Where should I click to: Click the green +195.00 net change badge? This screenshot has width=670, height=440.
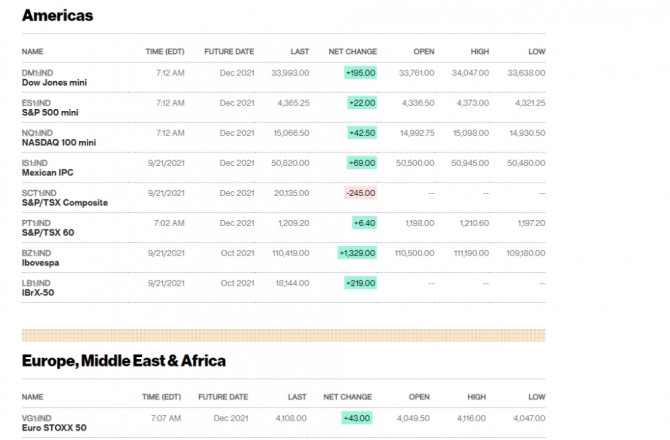(x=360, y=73)
